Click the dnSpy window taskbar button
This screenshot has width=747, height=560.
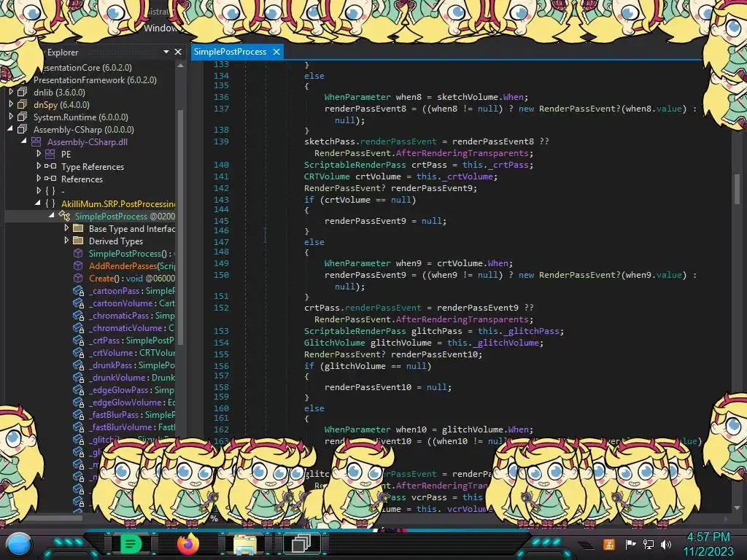tap(301, 544)
